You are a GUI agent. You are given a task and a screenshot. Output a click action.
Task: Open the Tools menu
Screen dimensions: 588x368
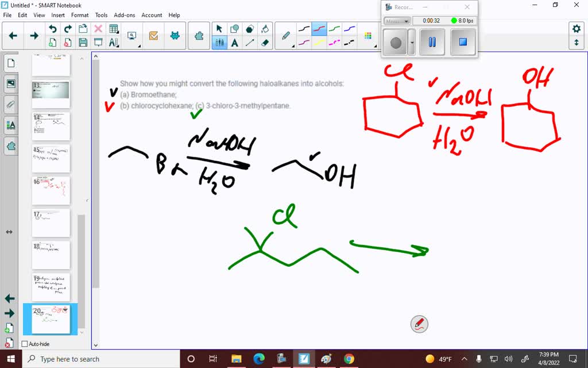(x=101, y=15)
